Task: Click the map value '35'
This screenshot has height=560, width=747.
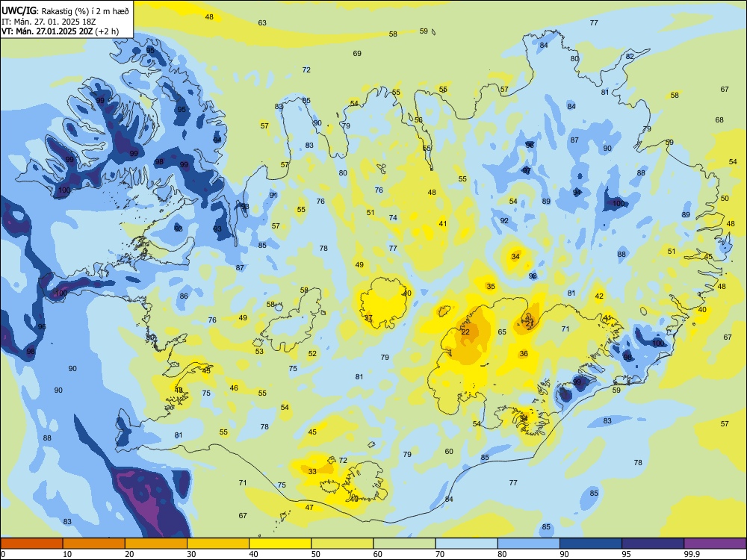Action: (x=491, y=286)
